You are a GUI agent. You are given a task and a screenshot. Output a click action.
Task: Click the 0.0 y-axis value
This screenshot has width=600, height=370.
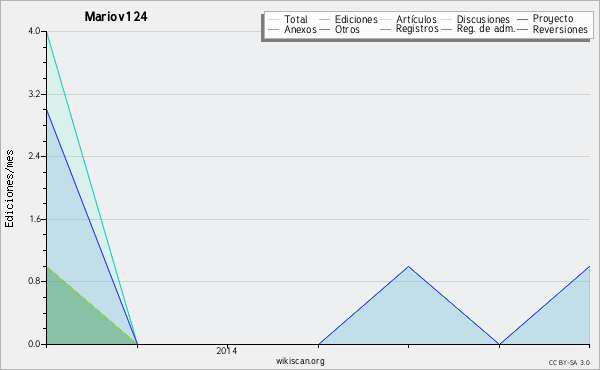34,344
